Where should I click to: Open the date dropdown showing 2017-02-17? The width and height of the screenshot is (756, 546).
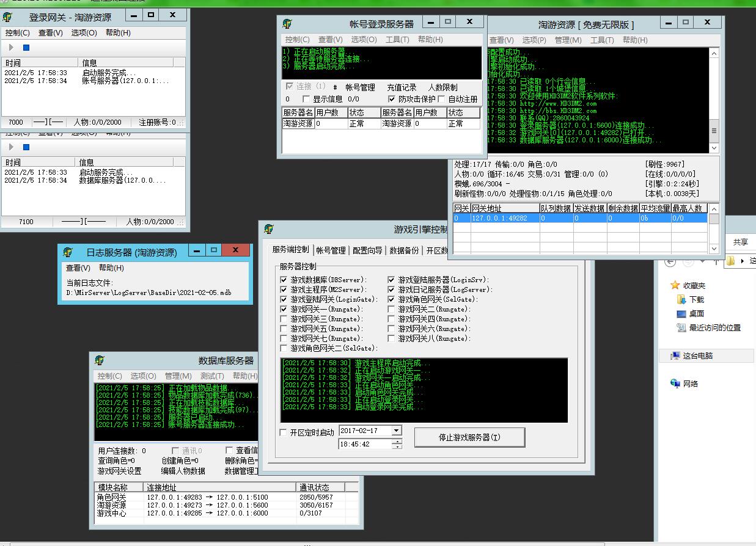tap(396, 431)
